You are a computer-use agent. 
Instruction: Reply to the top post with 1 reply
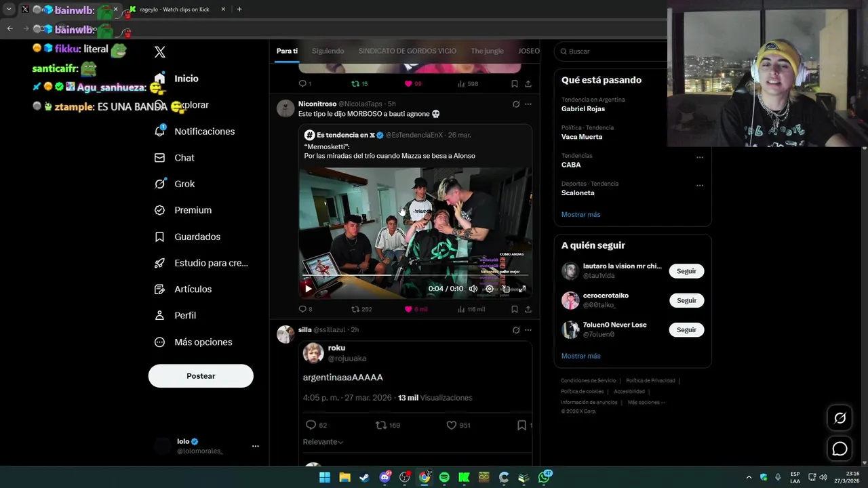point(305,84)
